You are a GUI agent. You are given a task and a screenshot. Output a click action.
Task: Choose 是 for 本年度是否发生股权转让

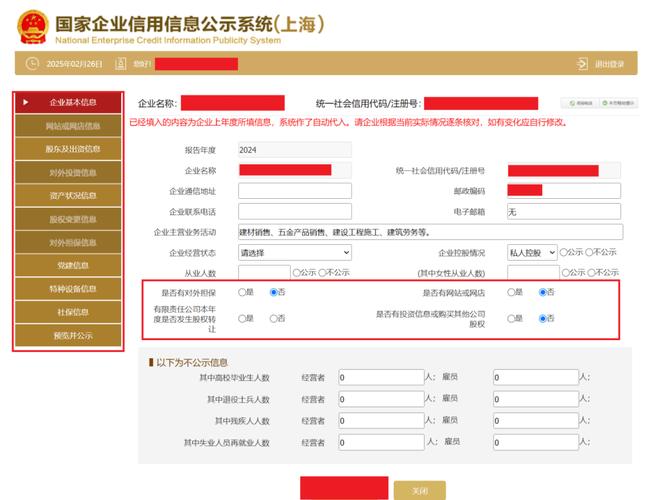(242, 319)
